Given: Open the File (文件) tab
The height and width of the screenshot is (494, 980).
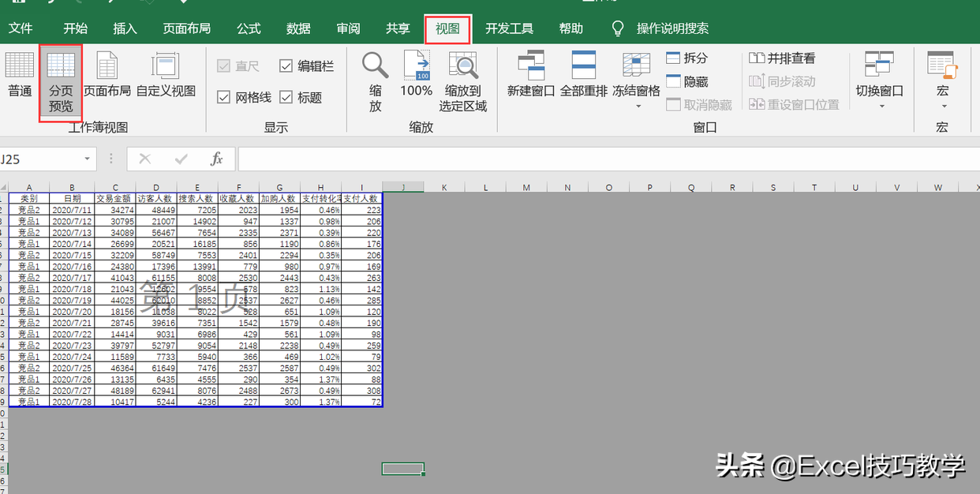Looking at the screenshot, I should 21,28.
